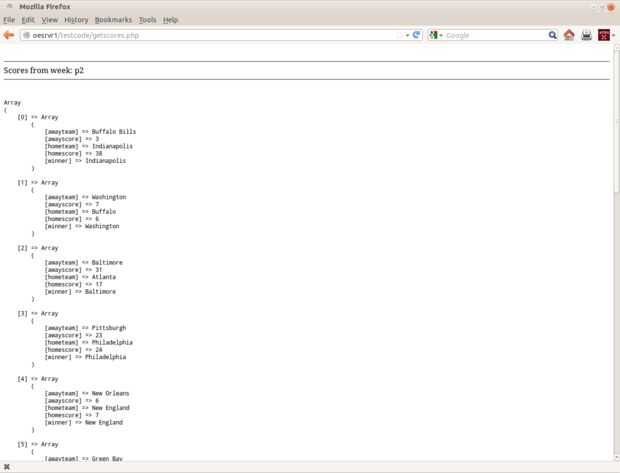Viewport: 620px width, 473px height.
Task: Click the site identity icon in address bar
Action: (x=26, y=35)
